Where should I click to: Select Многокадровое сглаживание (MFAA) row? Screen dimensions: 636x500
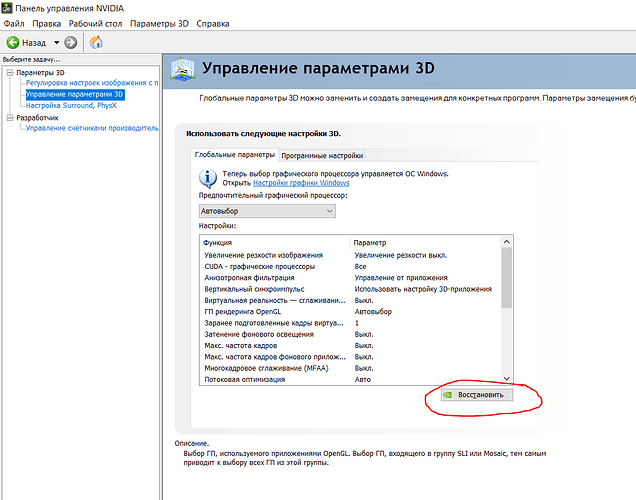pos(350,368)
